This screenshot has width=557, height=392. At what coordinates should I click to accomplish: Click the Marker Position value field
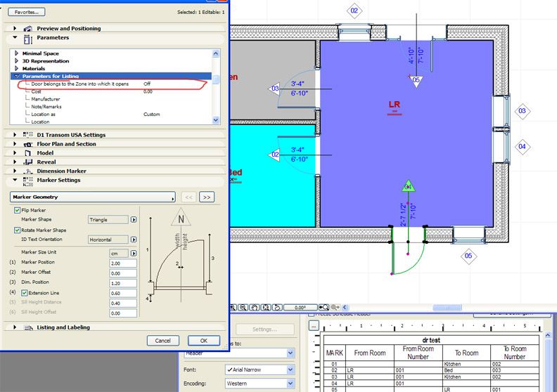click(123, 263)
